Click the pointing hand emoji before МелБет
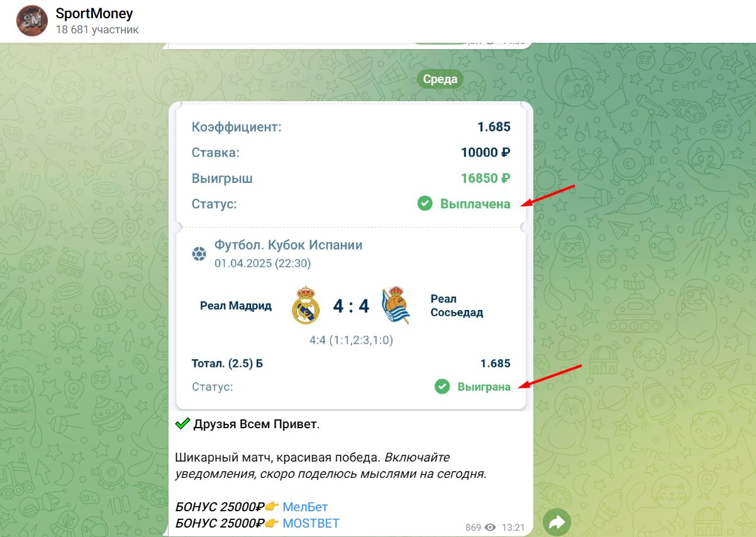756x537 pixels. [272, 507]
